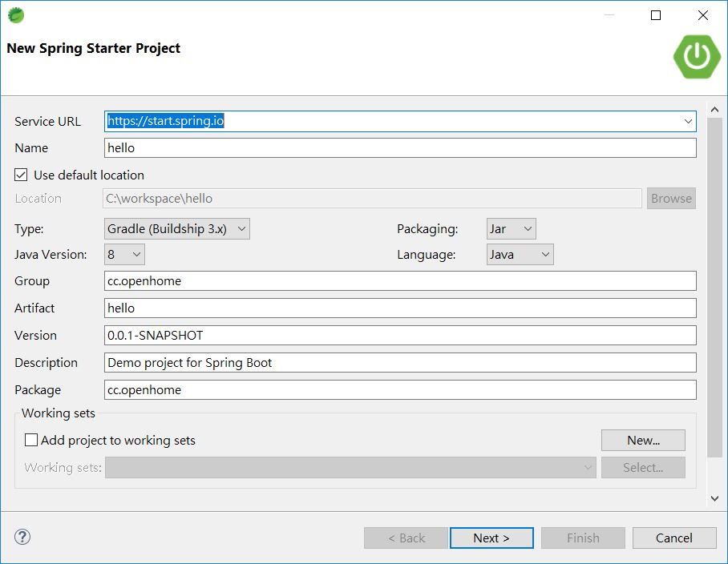
Task: Click the Service URL dropdown arrow
Action: 688,121
